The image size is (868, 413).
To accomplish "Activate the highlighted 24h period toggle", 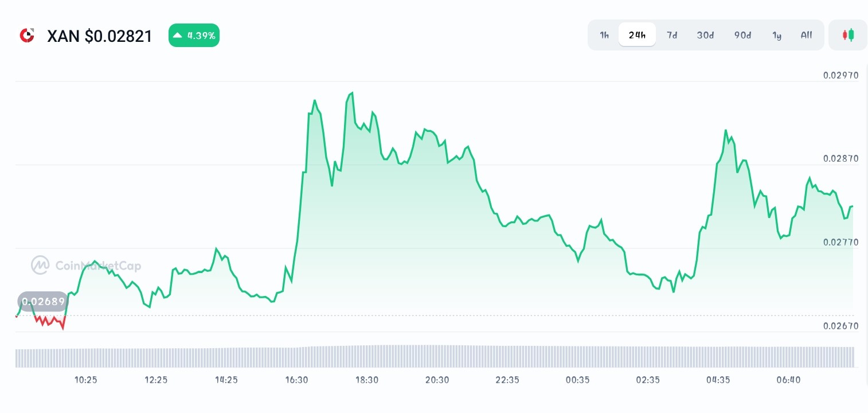I will coord(637,35).
